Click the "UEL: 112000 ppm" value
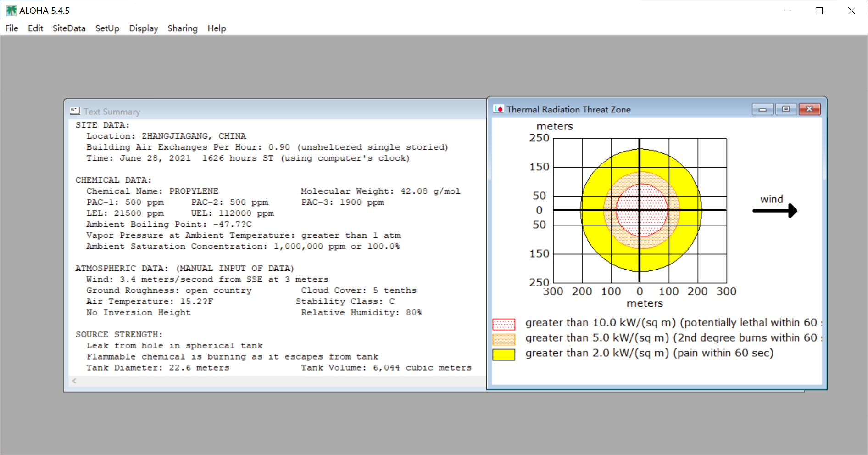This screenshot has height=455, width=868. [x=233, y=213]
